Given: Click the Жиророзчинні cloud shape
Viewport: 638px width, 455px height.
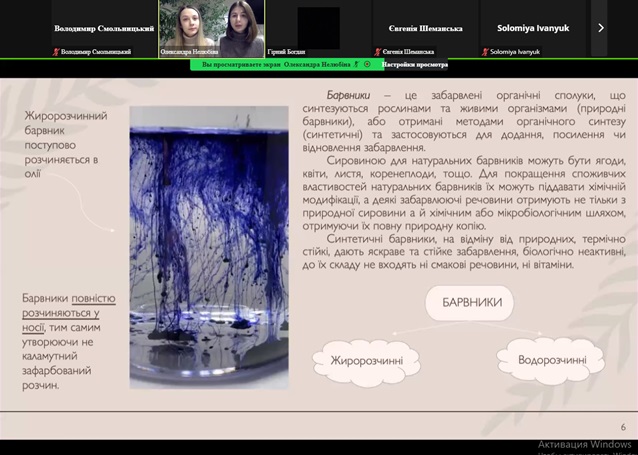Looking at the screenshot, I should point(367,361).
